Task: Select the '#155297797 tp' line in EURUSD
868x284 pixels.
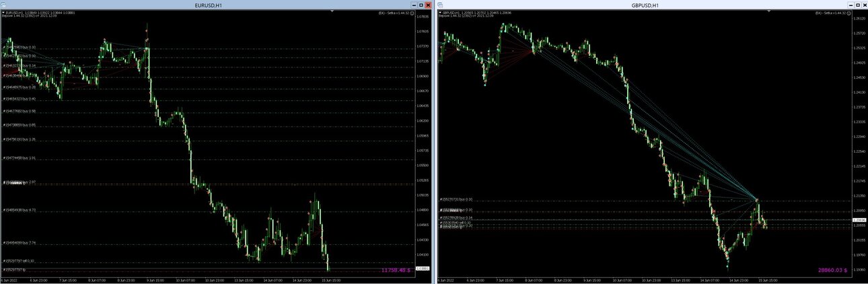Action: [x=14, y=269]
